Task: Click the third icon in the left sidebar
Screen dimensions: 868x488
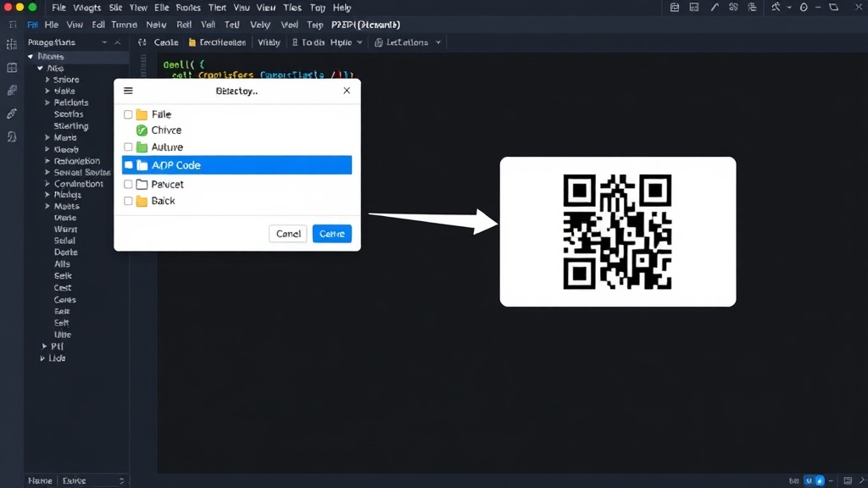Action: coord(12,90)
